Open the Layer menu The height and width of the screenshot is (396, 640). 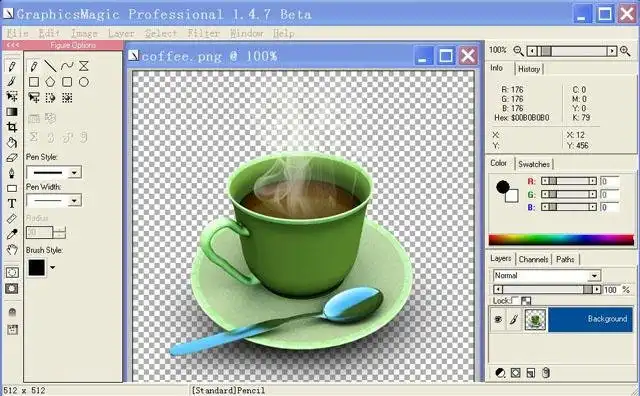point(121,33)
